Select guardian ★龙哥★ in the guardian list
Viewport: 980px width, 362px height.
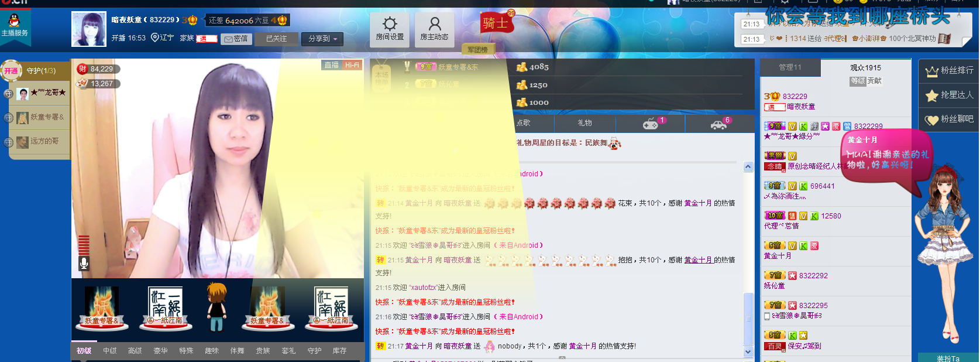[x=40, y=94]
